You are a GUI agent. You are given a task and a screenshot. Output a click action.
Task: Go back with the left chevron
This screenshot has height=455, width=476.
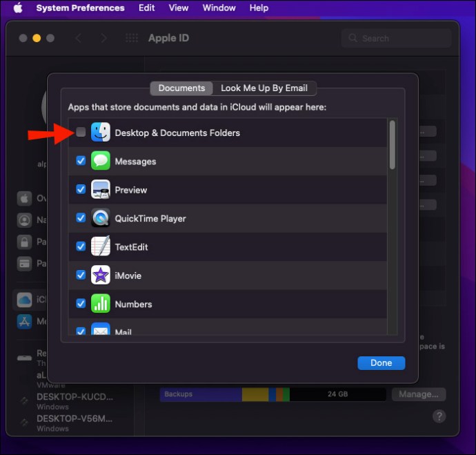pos(79,38)
